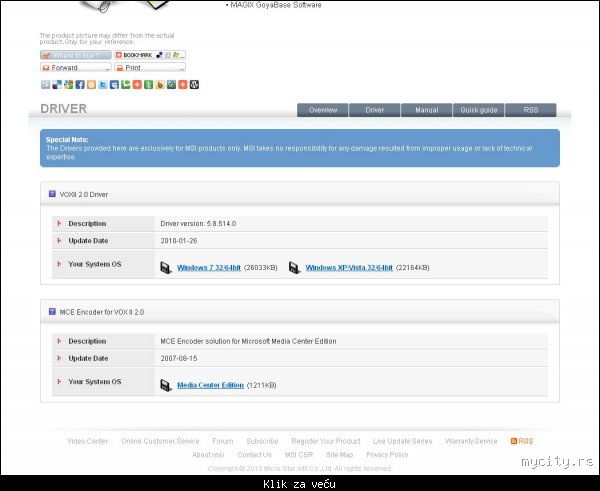Click the Delicious icon inside the Bookmark button
The image size is (600, 491).
pyautogui.click(x=159, y=55)
